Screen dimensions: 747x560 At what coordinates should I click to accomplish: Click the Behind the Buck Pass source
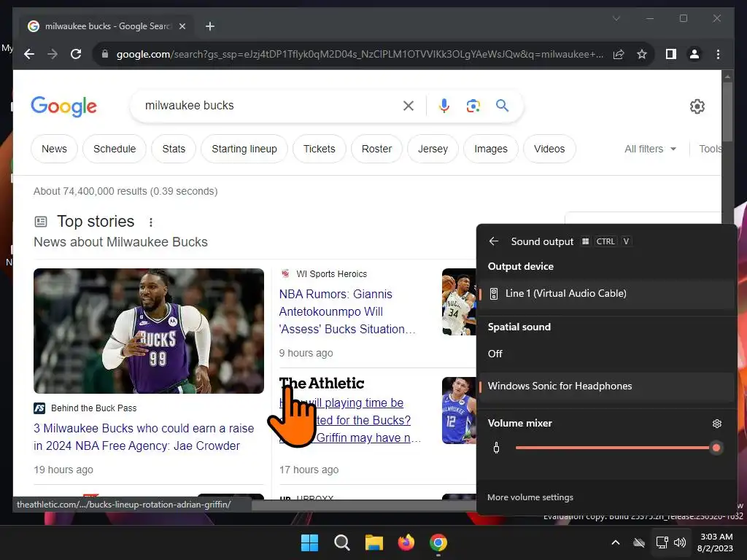(x=93, y=408)
